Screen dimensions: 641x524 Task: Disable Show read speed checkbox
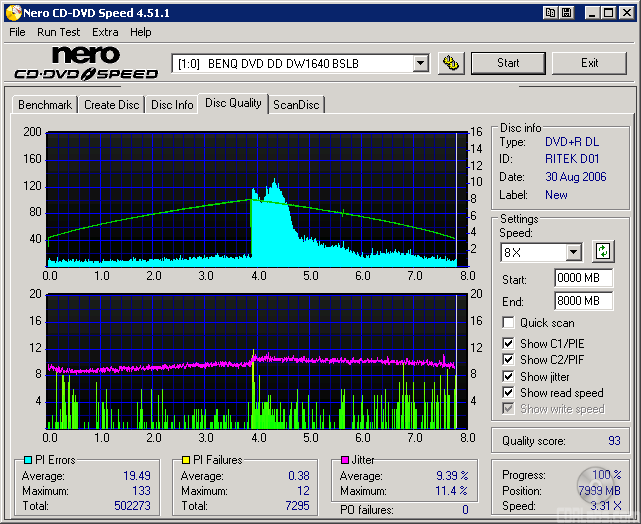pos(509,393)
